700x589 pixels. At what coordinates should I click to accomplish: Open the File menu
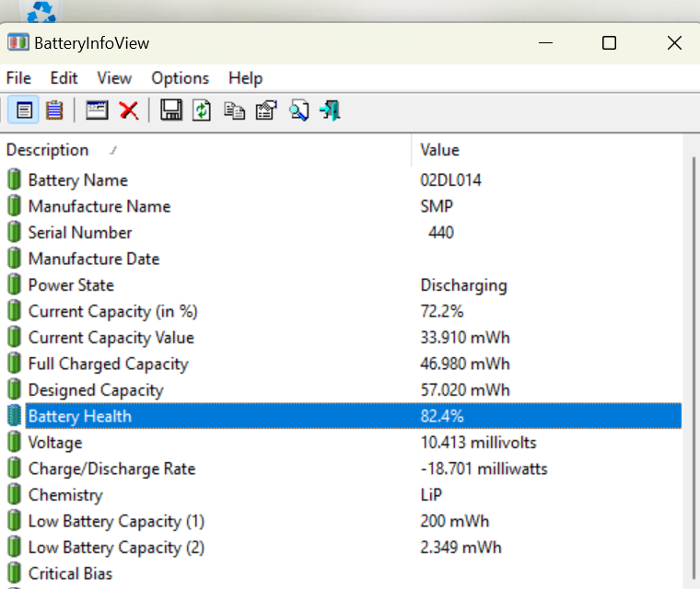pos(18,78)
